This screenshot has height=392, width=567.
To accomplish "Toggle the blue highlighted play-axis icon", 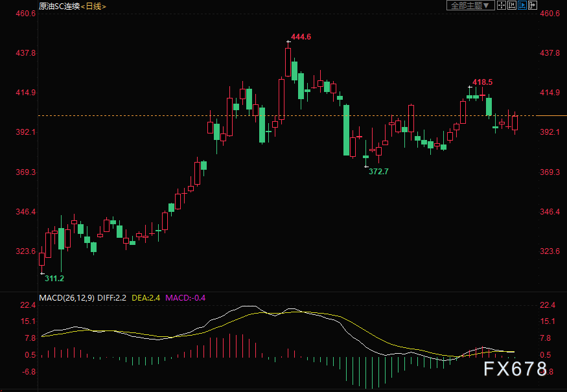I will 522,5.
